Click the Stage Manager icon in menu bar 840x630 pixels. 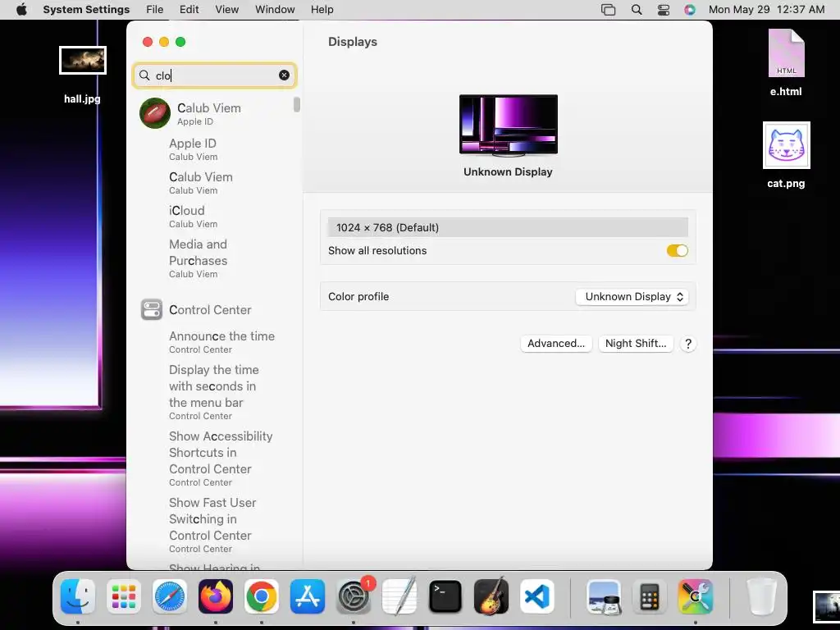[608, 10]
